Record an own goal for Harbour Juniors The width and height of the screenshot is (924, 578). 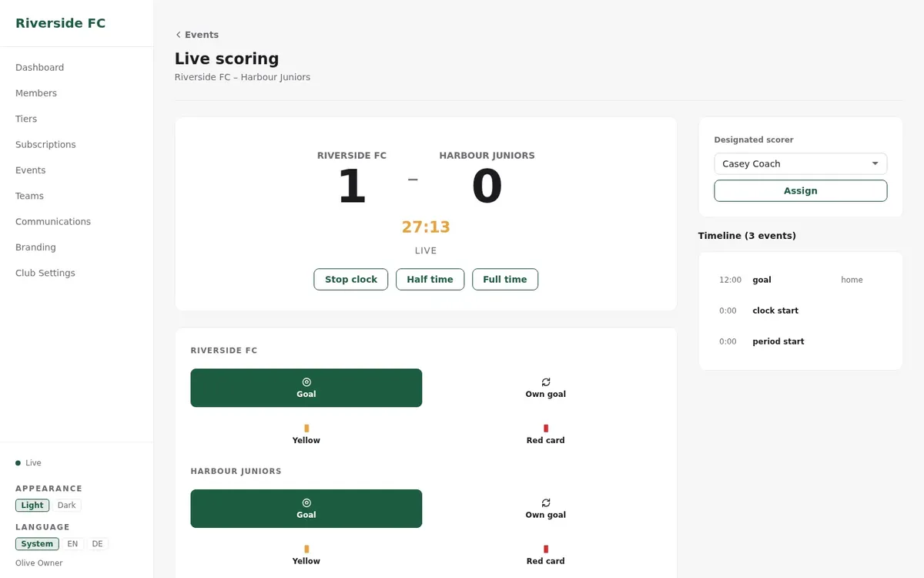click(546, 509)
